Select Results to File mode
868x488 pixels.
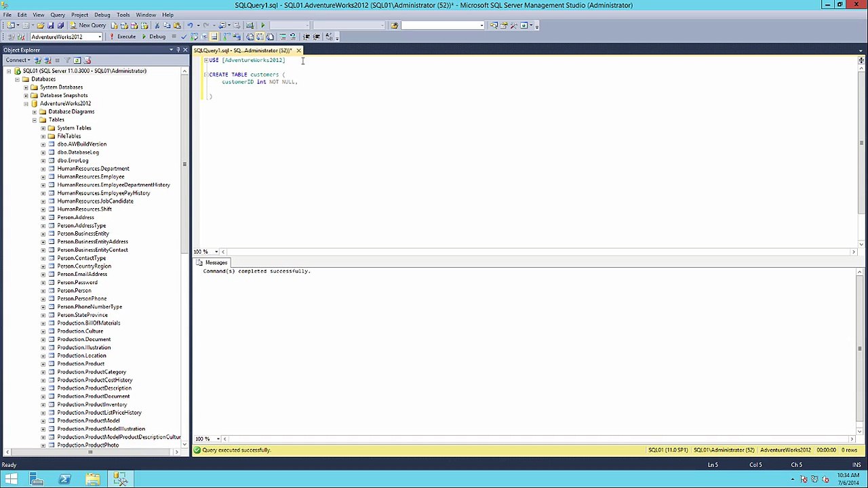coord(270,37)
